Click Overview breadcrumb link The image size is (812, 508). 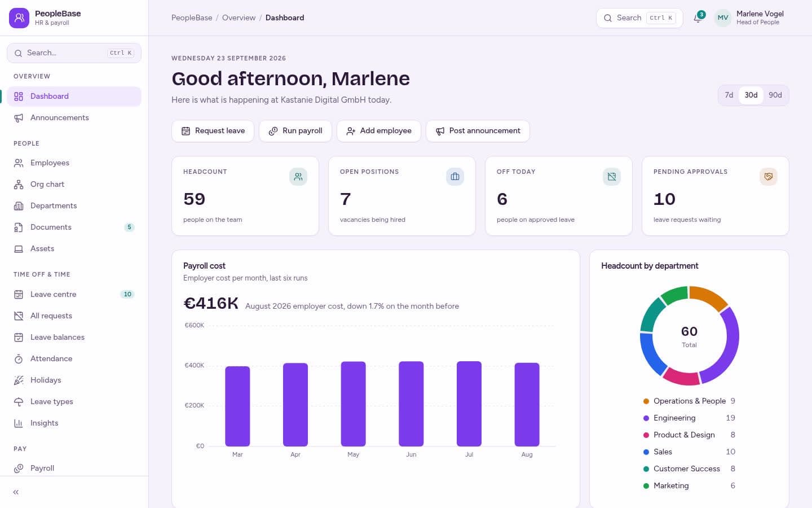[x=239, y=17]
